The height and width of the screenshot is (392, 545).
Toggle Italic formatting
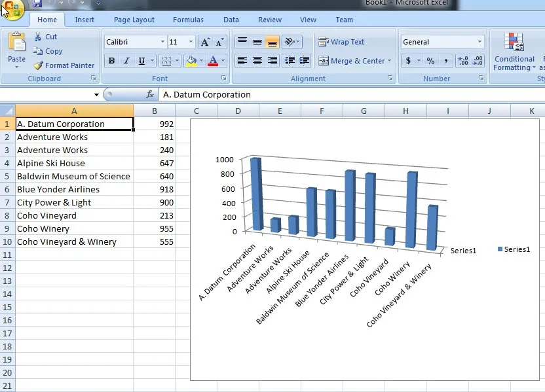click(x=127, y=61)
